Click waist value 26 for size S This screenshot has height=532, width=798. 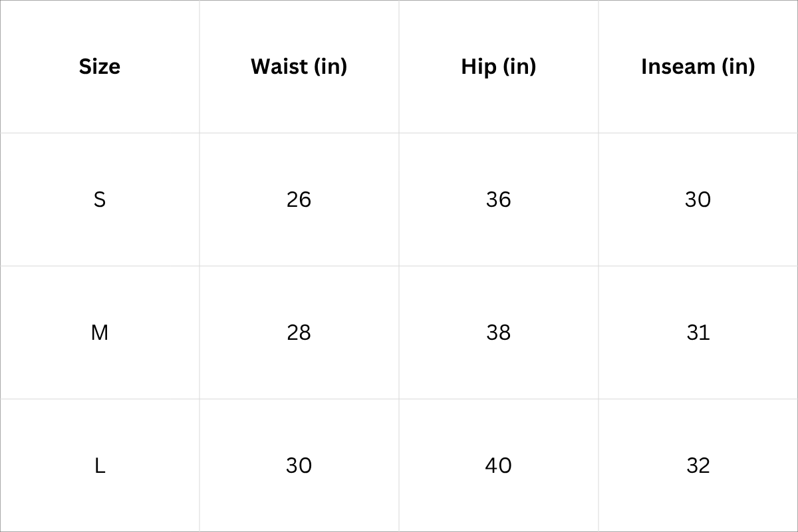[x=299, y=199]
